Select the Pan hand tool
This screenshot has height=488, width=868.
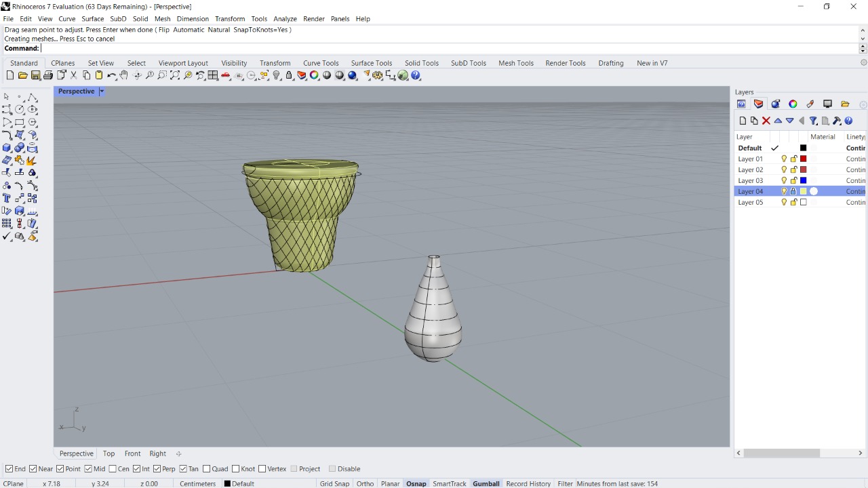tap(124, 75)
